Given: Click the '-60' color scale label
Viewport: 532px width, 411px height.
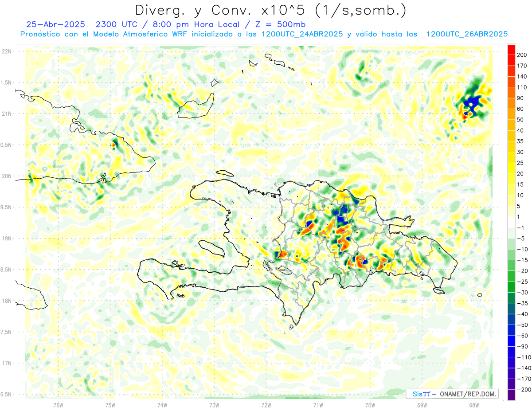Looking at the screenshot, I should tap(523, 335).
